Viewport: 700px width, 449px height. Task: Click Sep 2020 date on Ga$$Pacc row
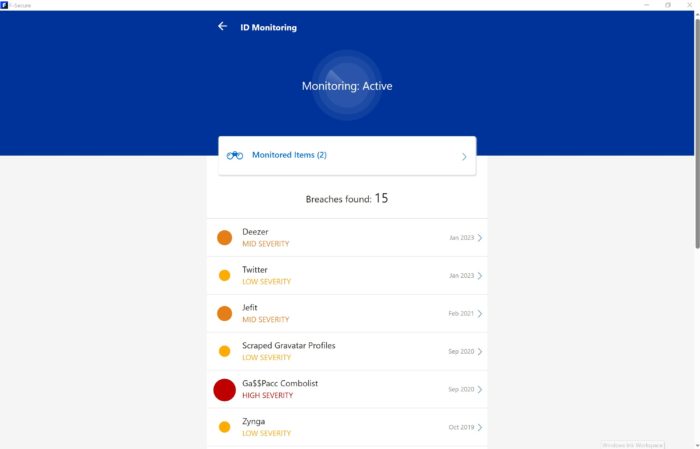[x=461, y=389]
